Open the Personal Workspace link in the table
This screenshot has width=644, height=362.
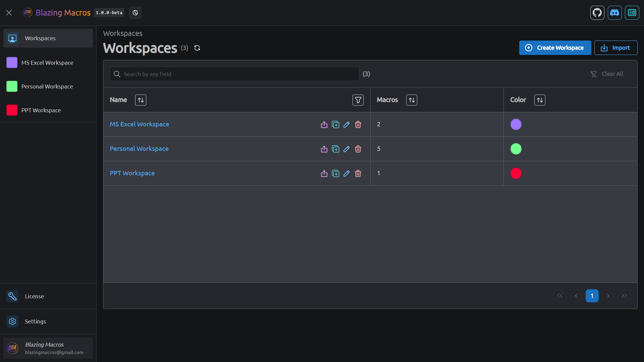[139, 149]
